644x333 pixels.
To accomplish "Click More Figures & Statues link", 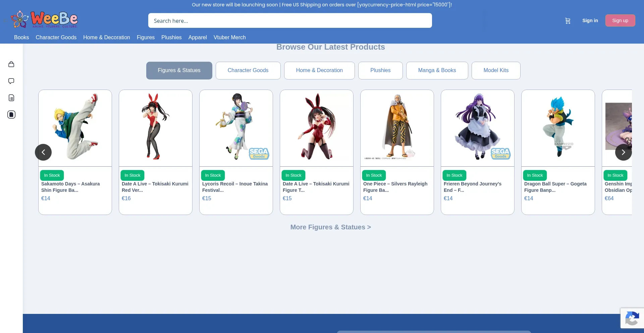I will (x=331, y=227).
